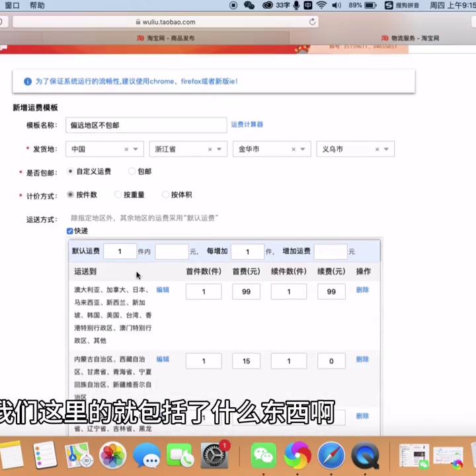Click the Safari reload icon in address bar
476x476 pixels.
[312, 22]
